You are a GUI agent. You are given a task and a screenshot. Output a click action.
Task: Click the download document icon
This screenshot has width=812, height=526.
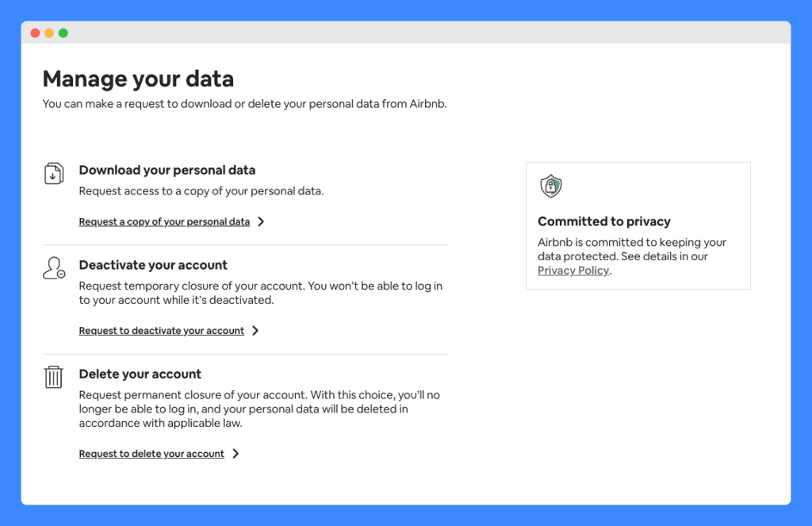[x=54, y=174]
